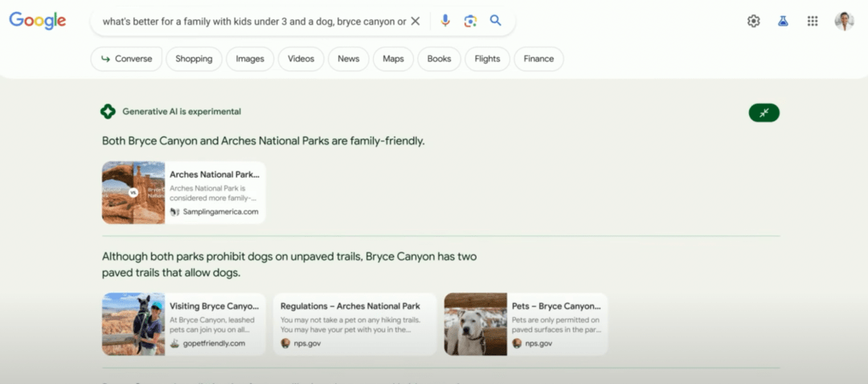Click the gopetfriendly.com source label
The image size is (868, 384).
[214, 344]
